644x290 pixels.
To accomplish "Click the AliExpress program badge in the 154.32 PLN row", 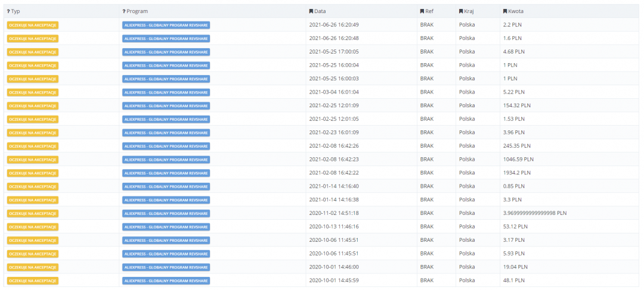I will 166,105.
